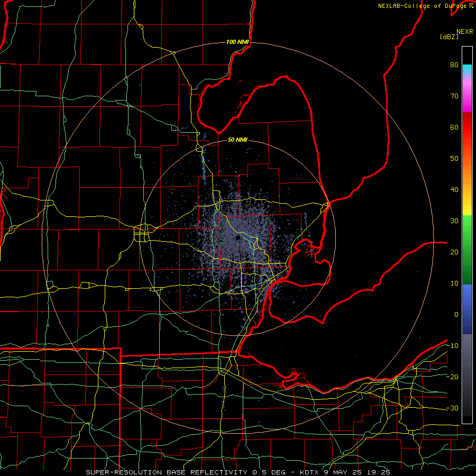The height and width of the screenshot is (476, 476).
Task: Click the gray segment of the color bar
Action: tap(467, 375)
